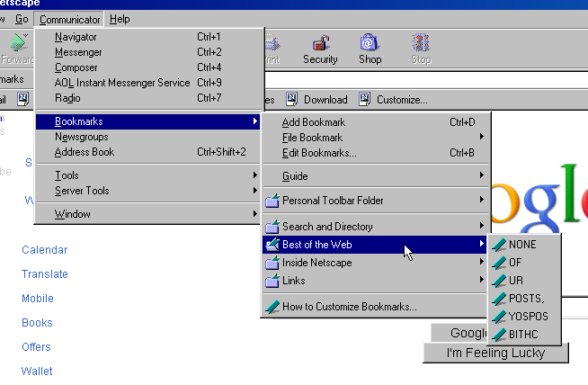This screenshot has width=588, height=385.
Task: Select the NONE bookmark entry
Action: pyautogui.click(x=522, y=245)
